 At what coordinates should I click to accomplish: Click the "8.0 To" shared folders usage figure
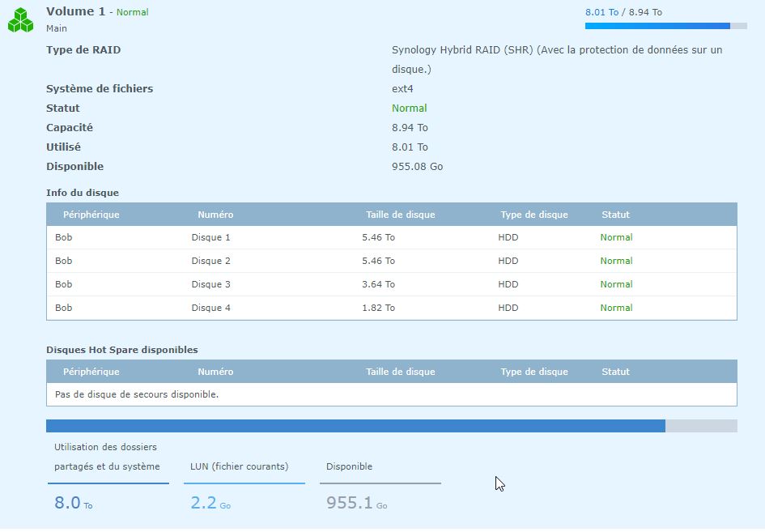[73, 502]
